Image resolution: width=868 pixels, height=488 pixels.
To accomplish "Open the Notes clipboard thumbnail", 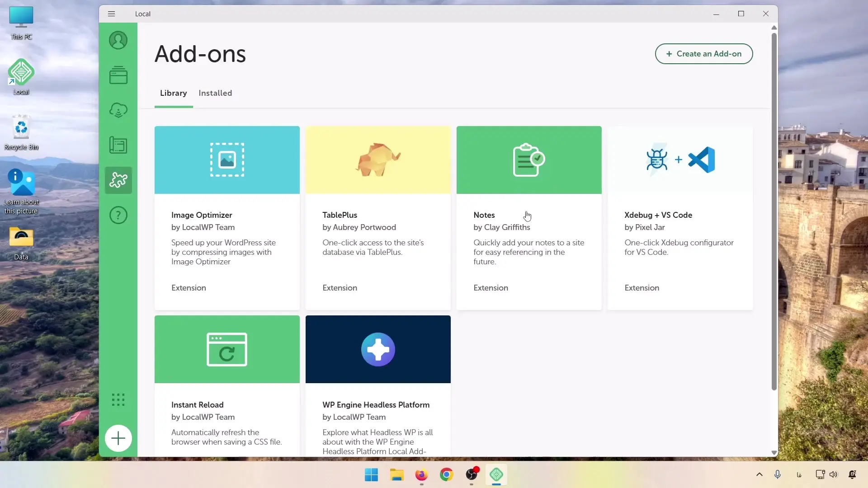I will (x=529, y=160).
